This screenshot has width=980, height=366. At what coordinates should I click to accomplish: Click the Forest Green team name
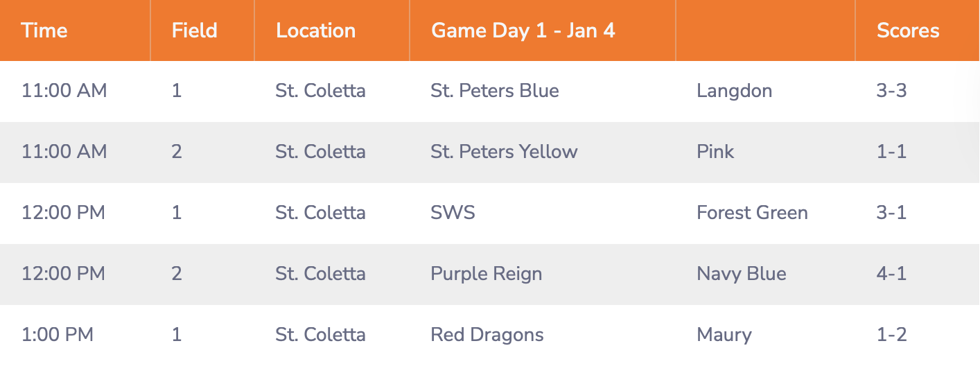click(x=752, y=212)
